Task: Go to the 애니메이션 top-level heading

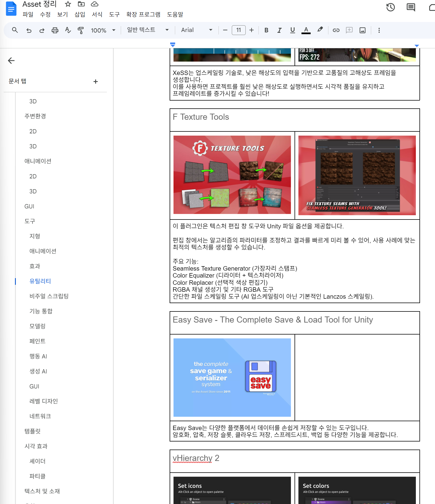Action: pyautogui.click(x=38, y=161)
